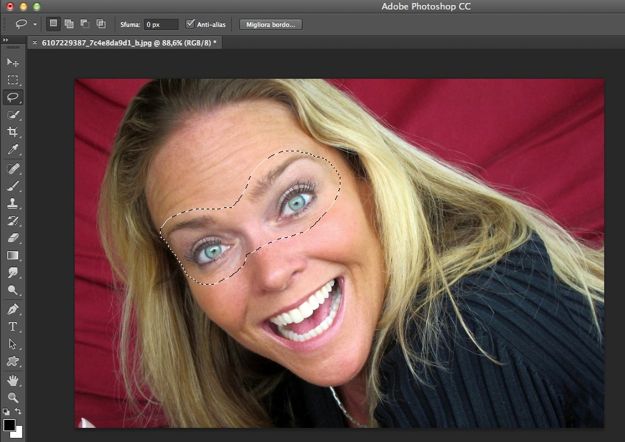Toggle the Anti-alias checkbox
Viewport: 625px width, 442px height.
coord(191,24)
